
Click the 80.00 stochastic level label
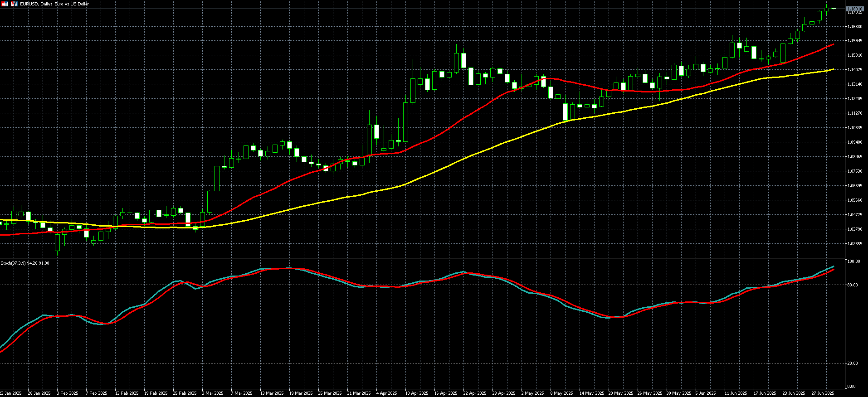click(x=853, y=285)
